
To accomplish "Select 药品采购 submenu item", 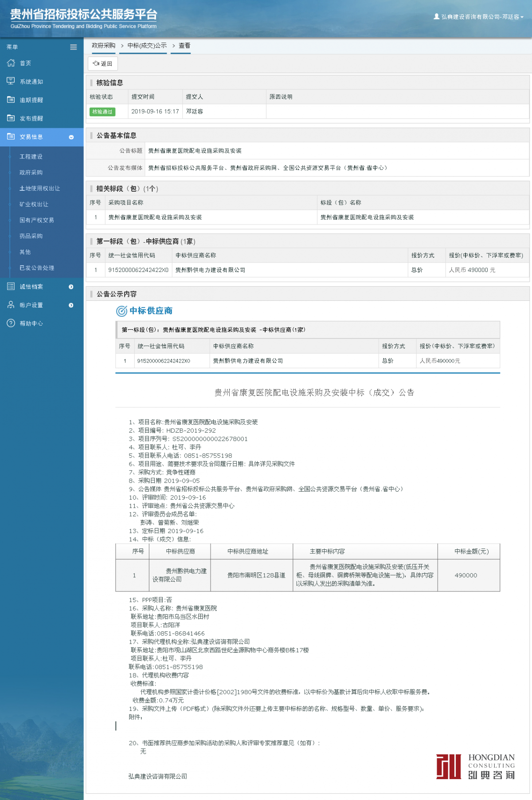I will coord(31,236).
